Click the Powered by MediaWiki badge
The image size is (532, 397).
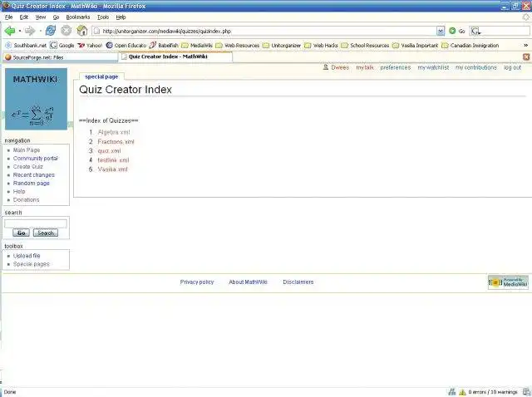click(508, 282)
